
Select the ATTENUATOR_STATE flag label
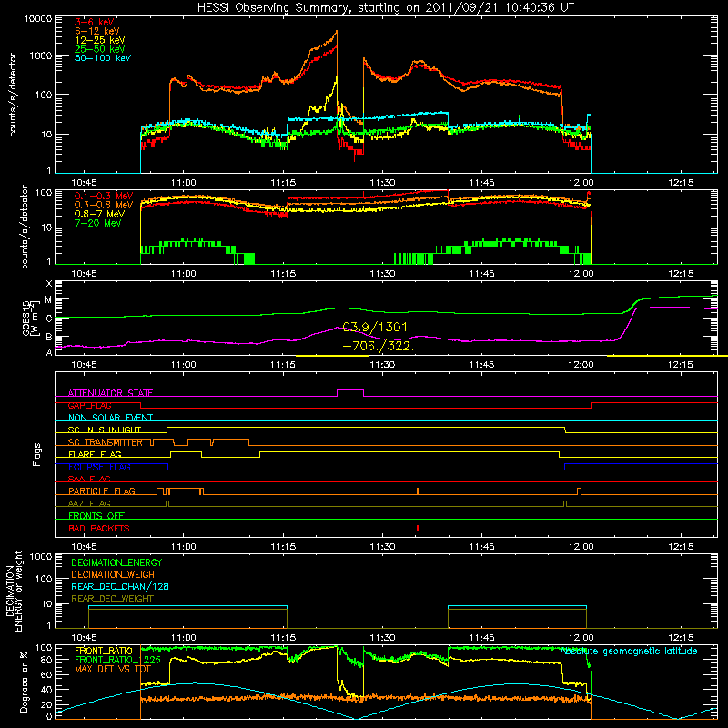pos(110,393)
